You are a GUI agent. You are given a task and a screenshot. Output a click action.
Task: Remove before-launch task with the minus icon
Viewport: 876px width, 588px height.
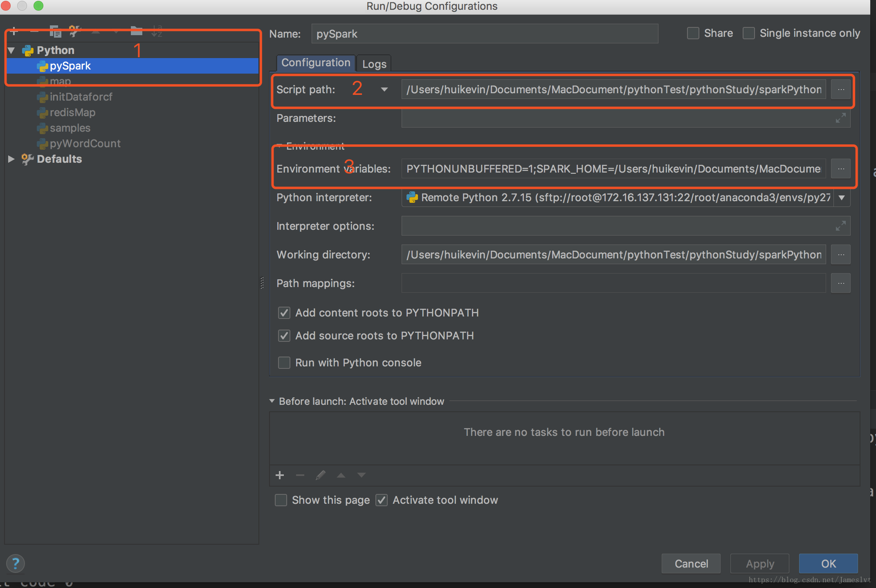(300, 475)
